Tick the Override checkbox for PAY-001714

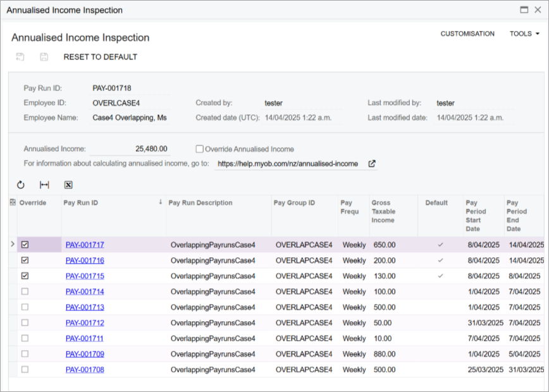tap(25, 291)
